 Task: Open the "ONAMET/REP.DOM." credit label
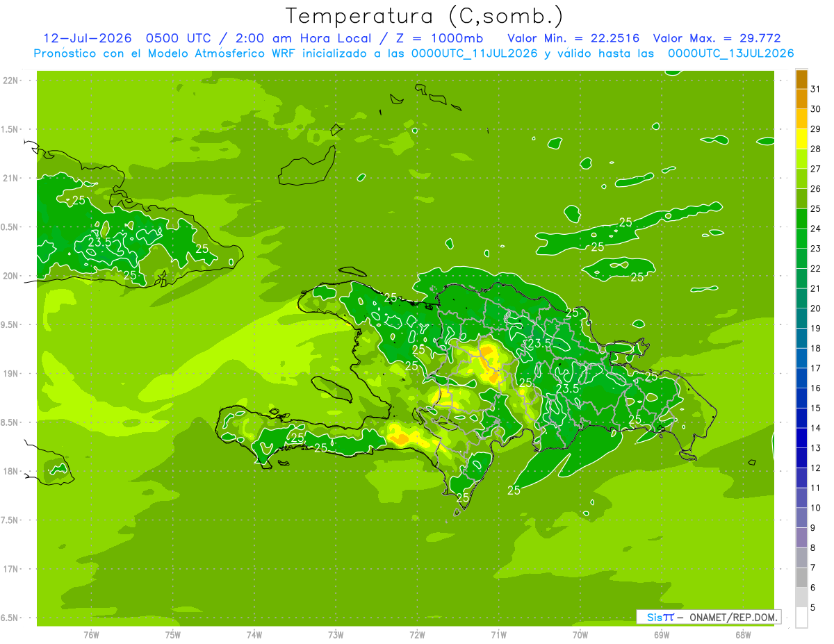pos(734,617)
